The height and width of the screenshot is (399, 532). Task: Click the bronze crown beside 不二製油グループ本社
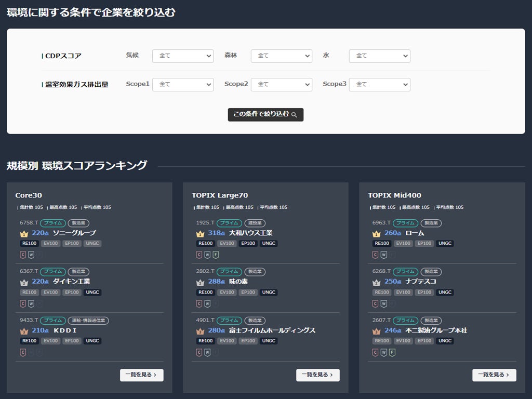[376, 331]
